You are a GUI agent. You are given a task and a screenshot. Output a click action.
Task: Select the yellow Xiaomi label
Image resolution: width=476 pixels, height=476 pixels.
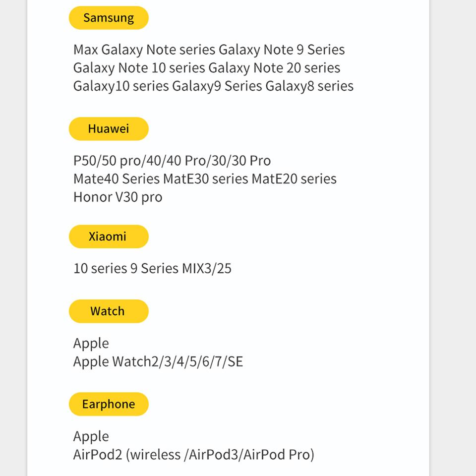[109, 237]
